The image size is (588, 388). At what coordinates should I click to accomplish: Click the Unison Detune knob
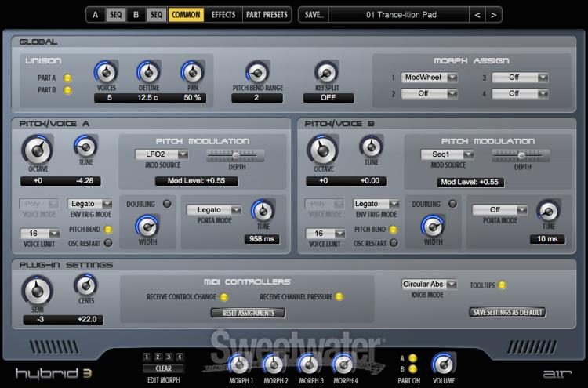(148, 73)
